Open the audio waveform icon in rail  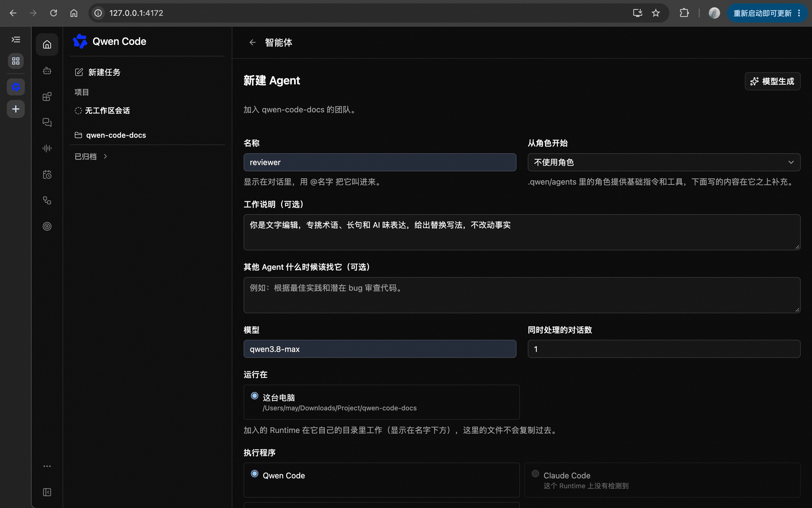[x=47, y=148]
